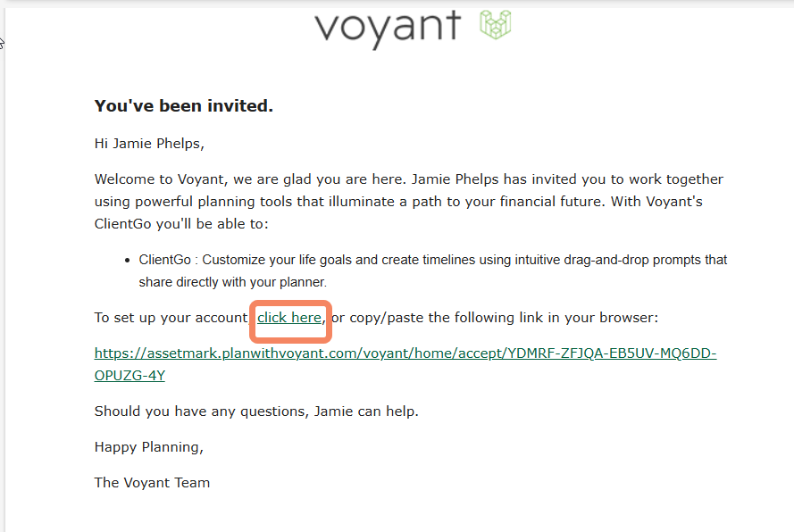794x532 pixels.
Task: Click "The Voyant Team" signature
Action: [152, 483]
